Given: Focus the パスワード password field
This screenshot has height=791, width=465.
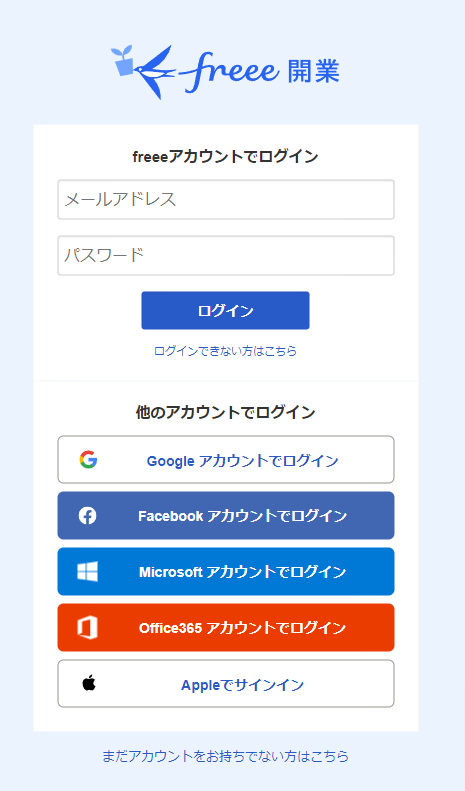Looking at the screenshot, I should click(226, 256).
